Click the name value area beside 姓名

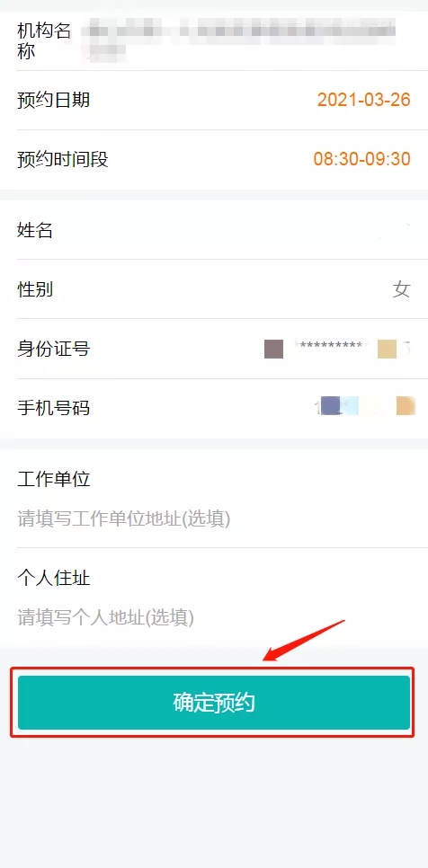(396, 230)
